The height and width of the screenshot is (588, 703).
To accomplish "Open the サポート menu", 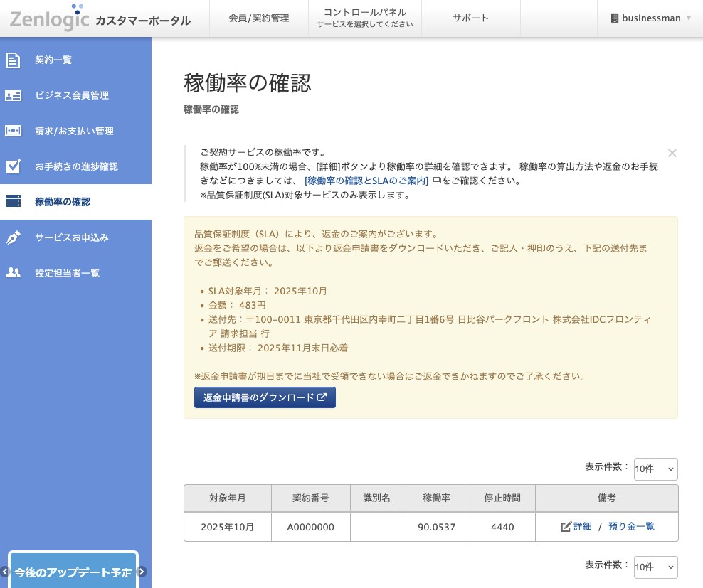I will tap(471, 18).
